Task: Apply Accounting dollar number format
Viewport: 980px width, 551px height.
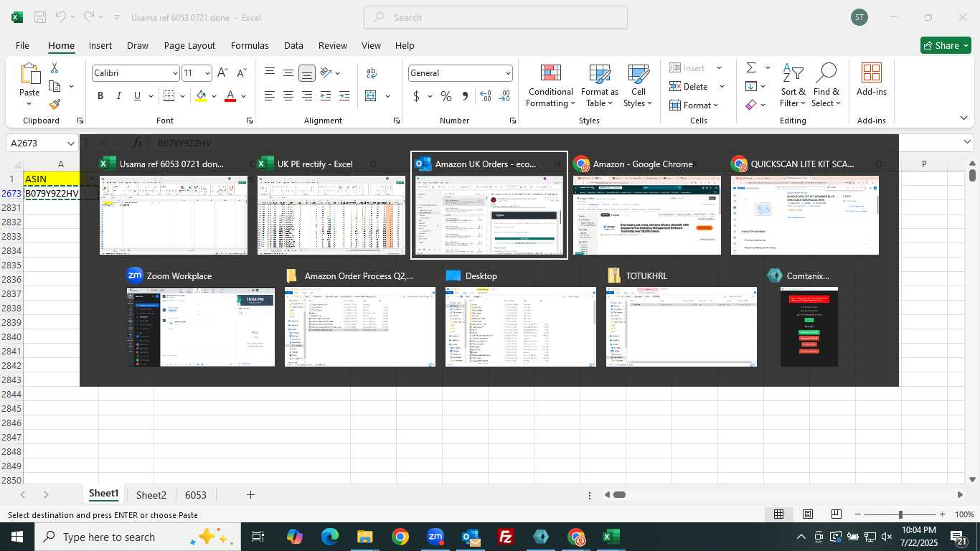Action: [x=416, y=96]
